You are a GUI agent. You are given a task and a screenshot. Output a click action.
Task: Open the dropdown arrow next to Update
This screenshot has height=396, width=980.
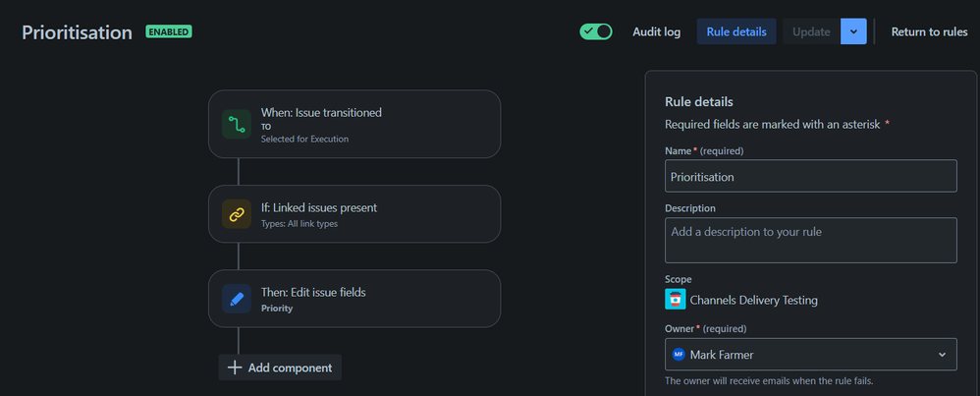[x=853, y=31]
